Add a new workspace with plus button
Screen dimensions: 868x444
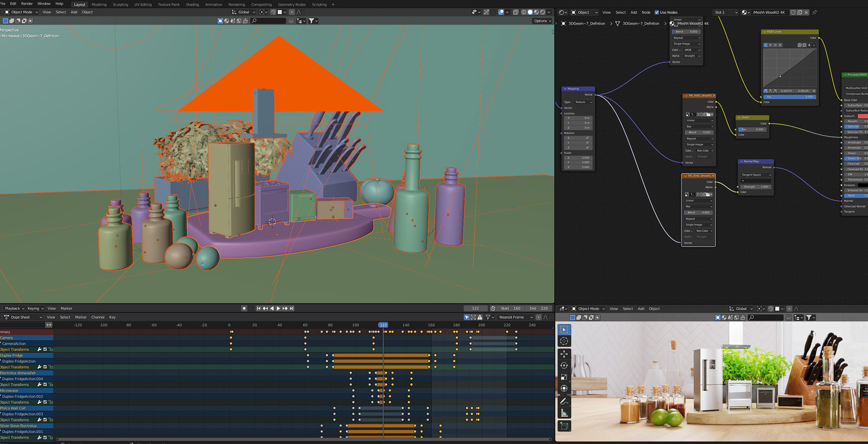333,5
